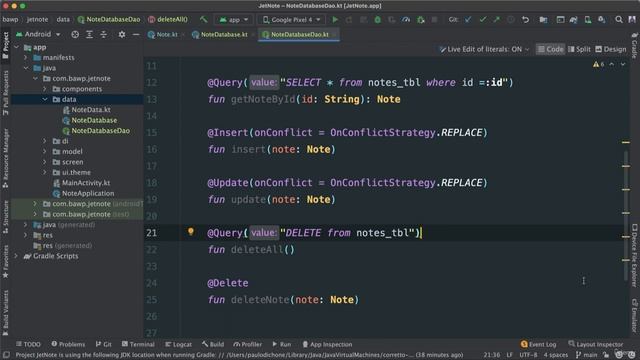Click the Git commit checkmark icon
Viewport: 640px width, 360px height.
[482, 19]
